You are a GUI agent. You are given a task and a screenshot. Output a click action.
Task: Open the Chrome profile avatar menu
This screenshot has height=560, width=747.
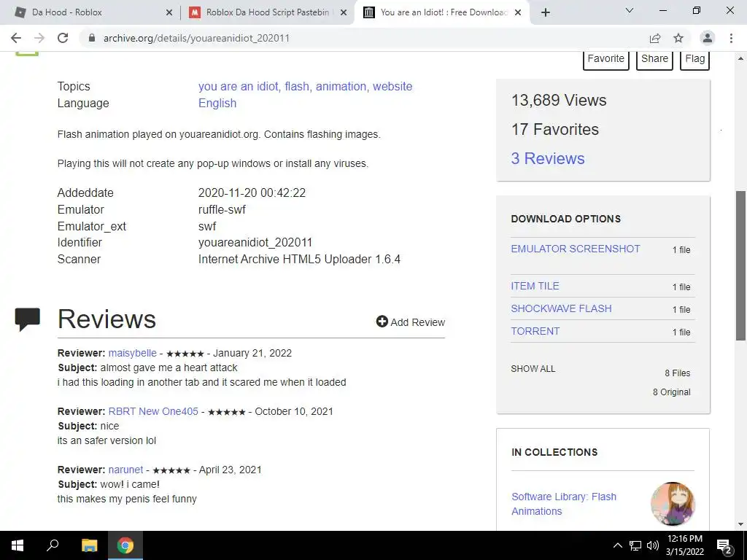coord(708,38)
